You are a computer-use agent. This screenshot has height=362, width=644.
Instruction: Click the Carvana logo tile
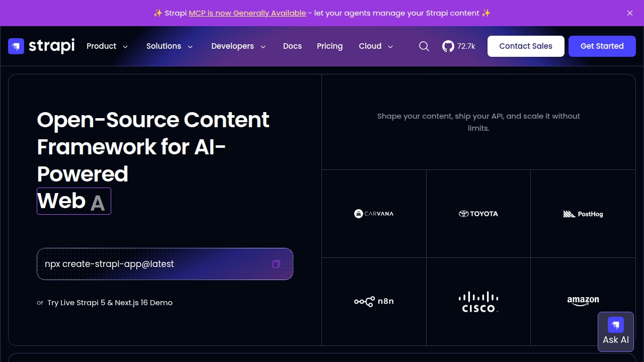(x=374, y=214)
